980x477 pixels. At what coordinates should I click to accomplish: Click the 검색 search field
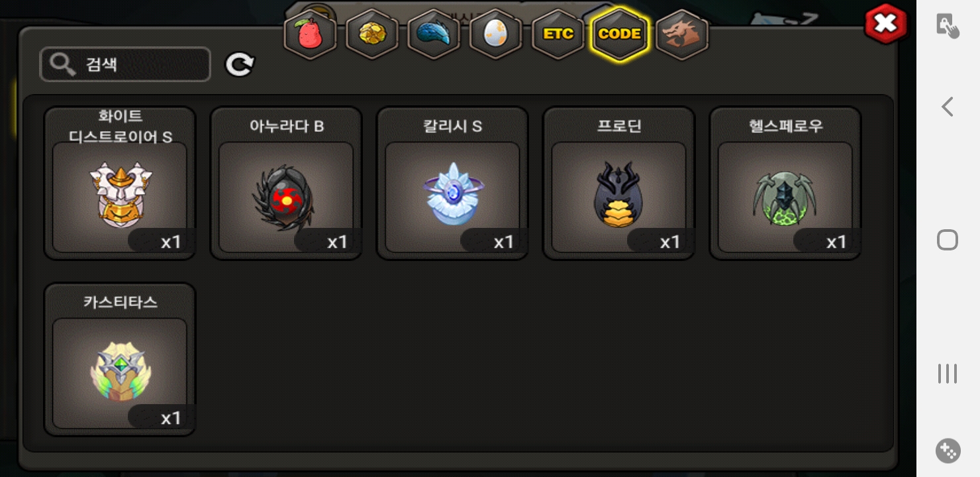click(x=125, y=64)
